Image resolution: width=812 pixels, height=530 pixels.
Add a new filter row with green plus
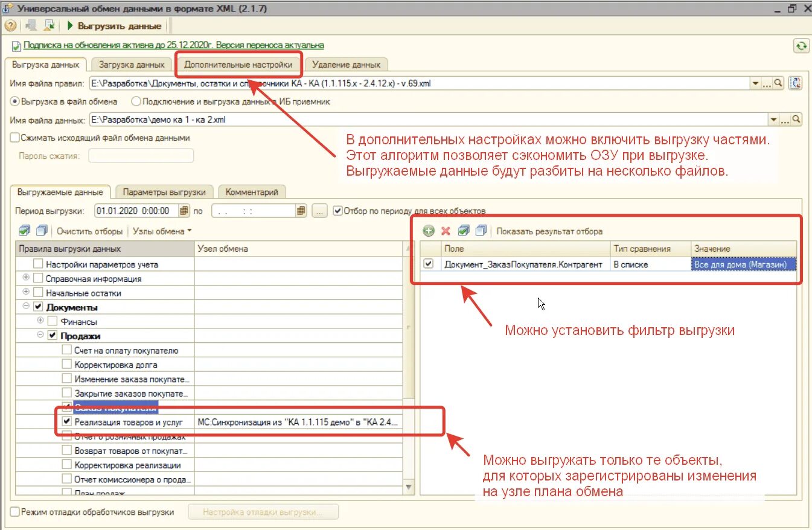[x=429, y=231]
